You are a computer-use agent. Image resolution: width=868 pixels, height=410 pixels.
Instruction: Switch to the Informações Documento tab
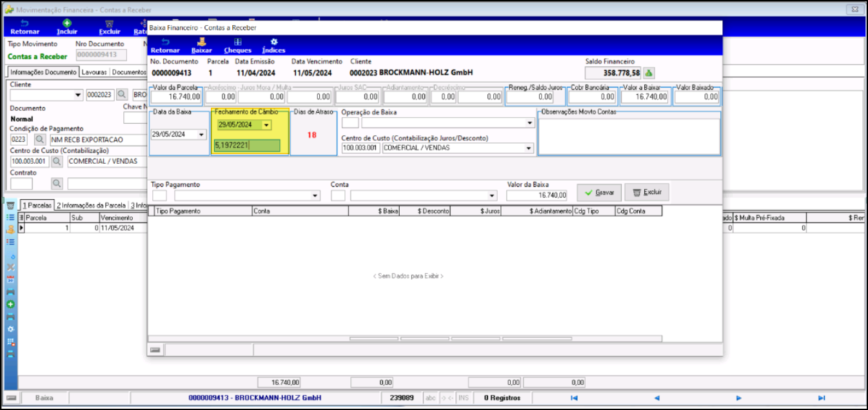coord(44,72)
